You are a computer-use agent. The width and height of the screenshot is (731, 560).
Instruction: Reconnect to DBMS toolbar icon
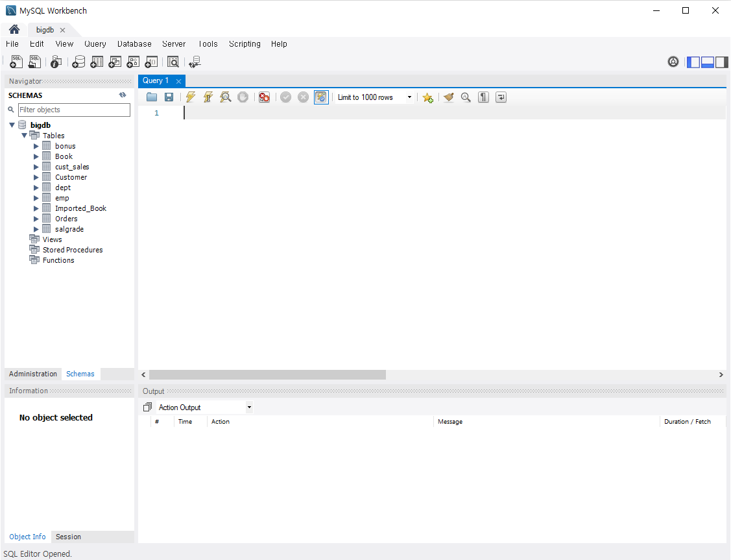point(195,62)
